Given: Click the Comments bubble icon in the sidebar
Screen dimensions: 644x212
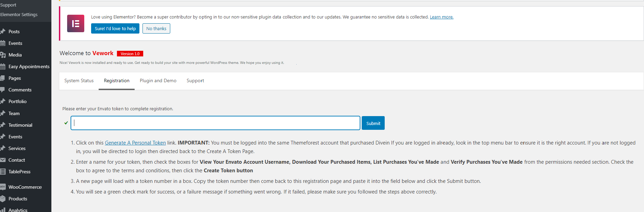Looking at the screenshot, I should coord(3,90).
